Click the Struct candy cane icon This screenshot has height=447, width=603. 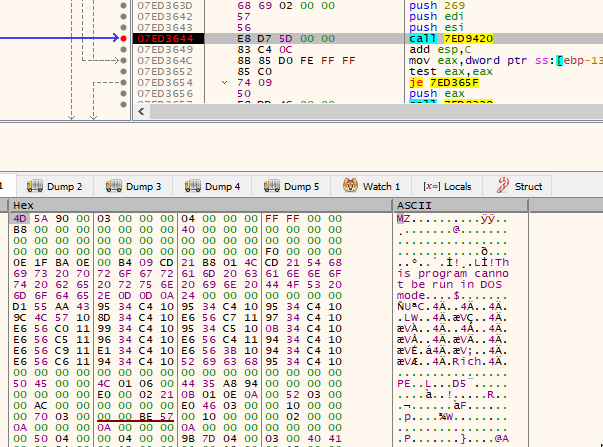click(502, 185)
